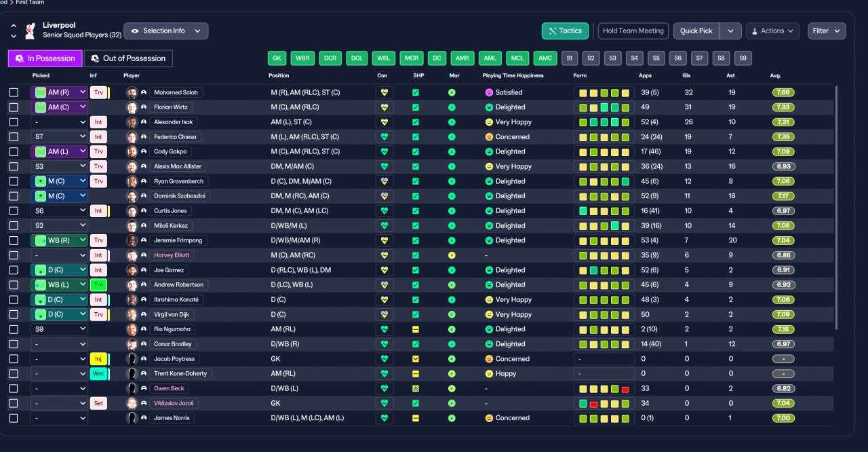The image size is (868, 452).
Task: Click Alexander Isak's morale arrow icon
Action: click(452, 122)
